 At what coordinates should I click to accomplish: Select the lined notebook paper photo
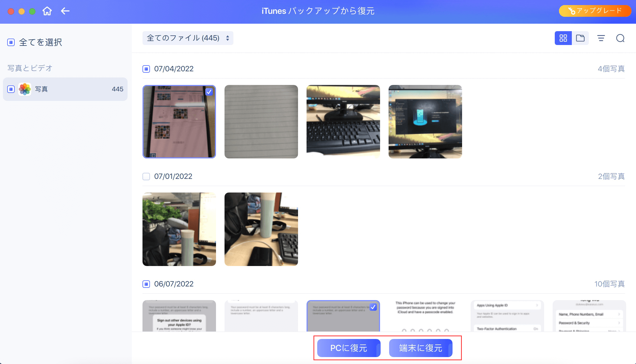261,122
